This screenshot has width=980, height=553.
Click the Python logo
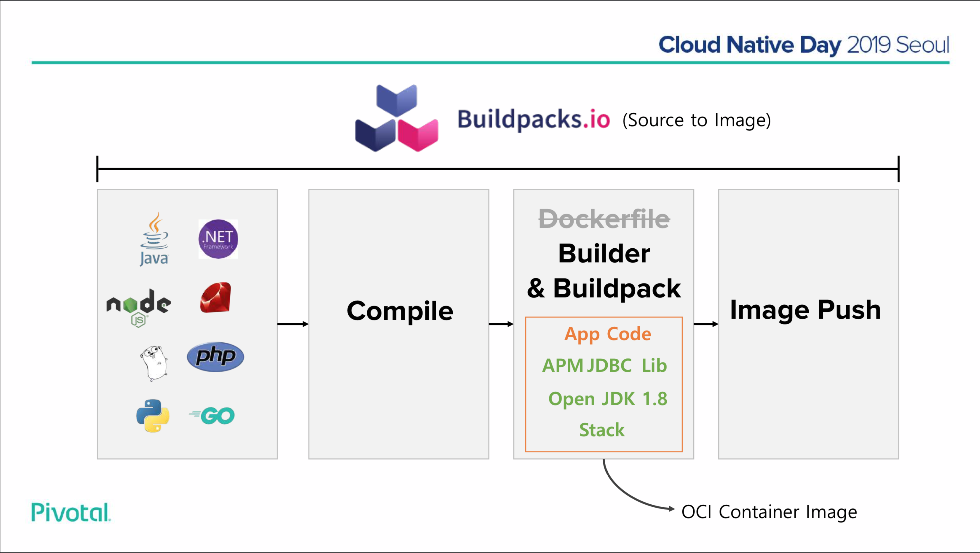153,416
